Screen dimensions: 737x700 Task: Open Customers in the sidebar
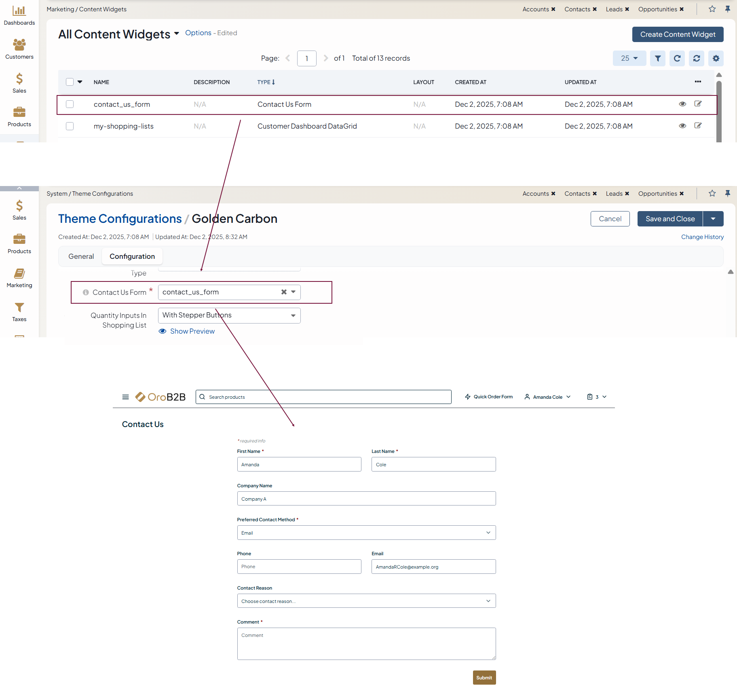(x=19, y=49)
